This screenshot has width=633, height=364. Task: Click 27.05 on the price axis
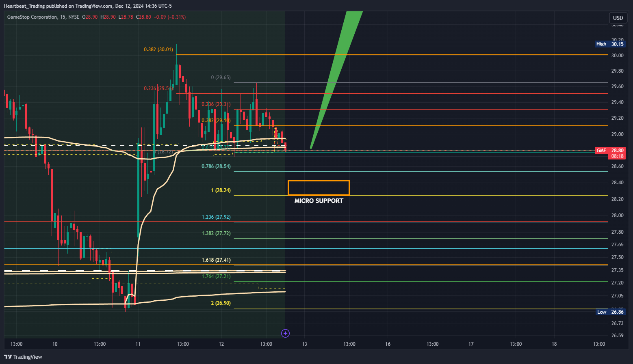617,296
